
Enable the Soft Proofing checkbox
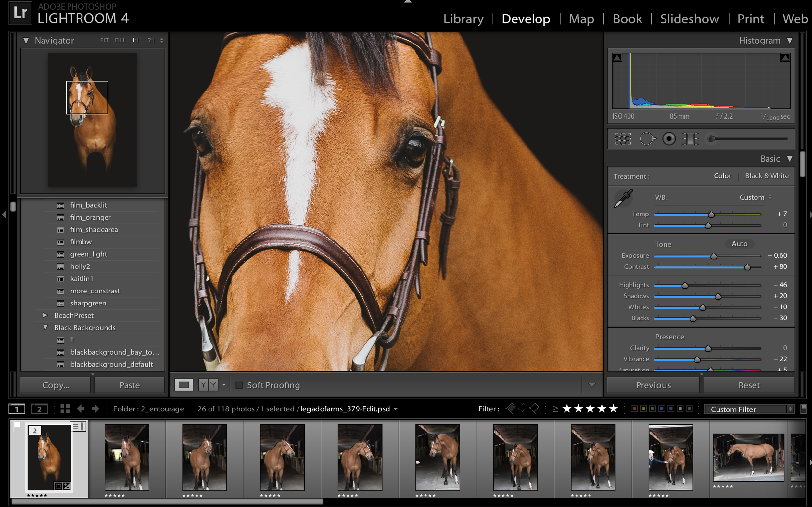tap(239, 385)
